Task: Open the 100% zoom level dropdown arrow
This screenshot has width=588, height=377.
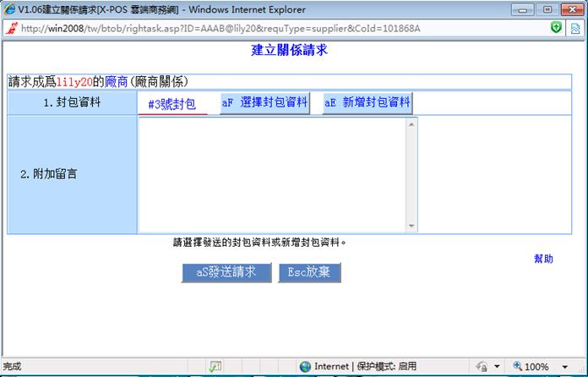Action: tap(565, 367)
